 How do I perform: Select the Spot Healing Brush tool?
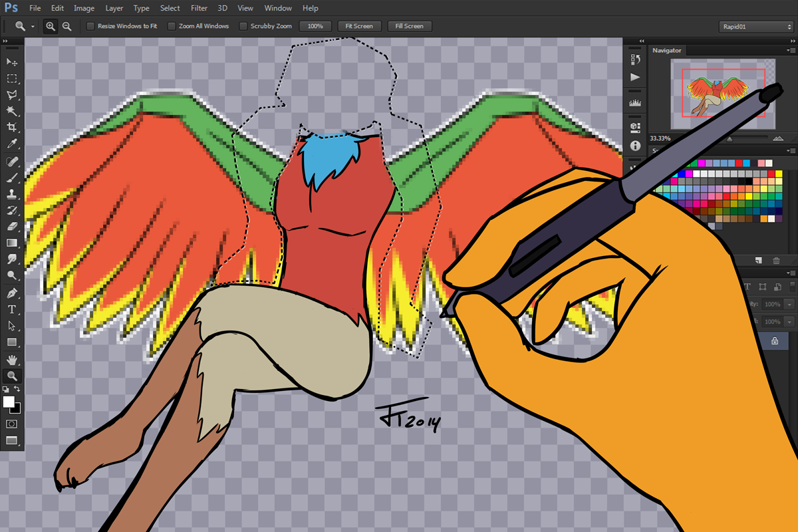12,162
